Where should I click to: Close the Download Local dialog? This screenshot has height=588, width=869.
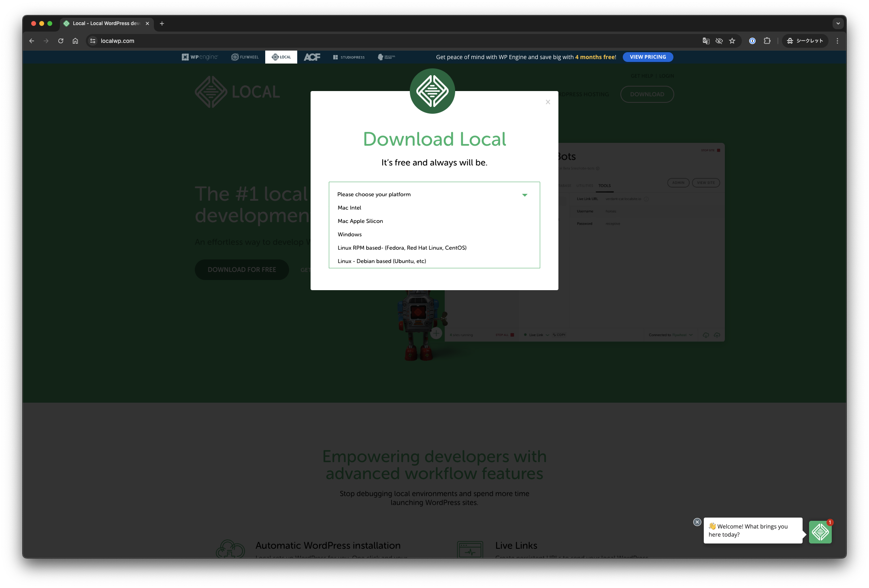coord(548,102)
